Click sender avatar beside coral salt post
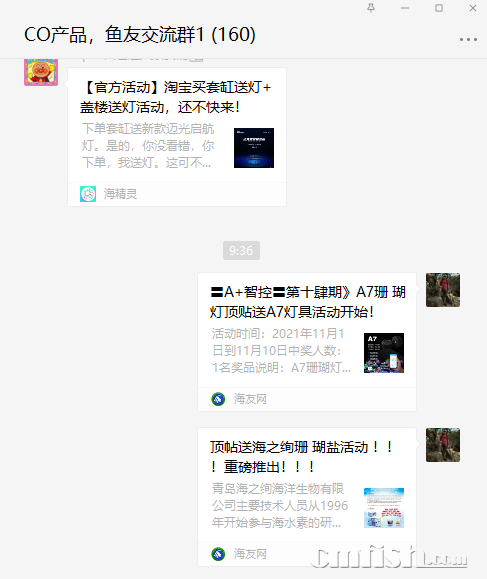This screenshot has height=579, width=487. [443, 445]
